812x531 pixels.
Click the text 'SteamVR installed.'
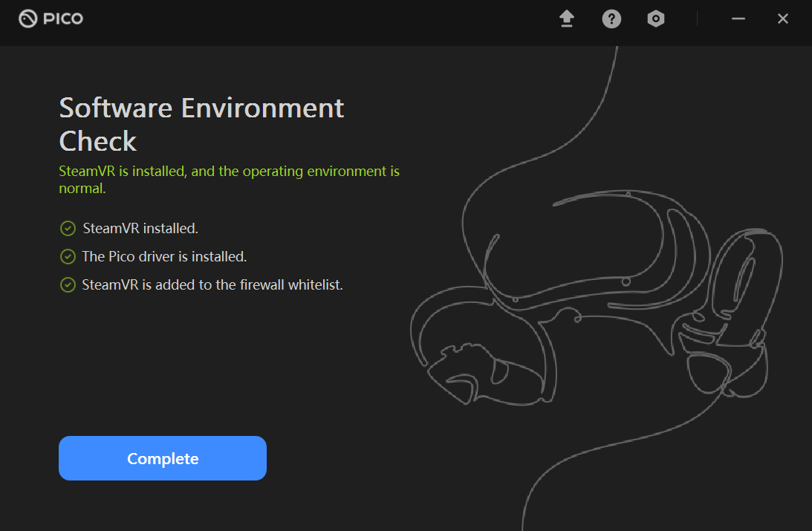(140, 228)
